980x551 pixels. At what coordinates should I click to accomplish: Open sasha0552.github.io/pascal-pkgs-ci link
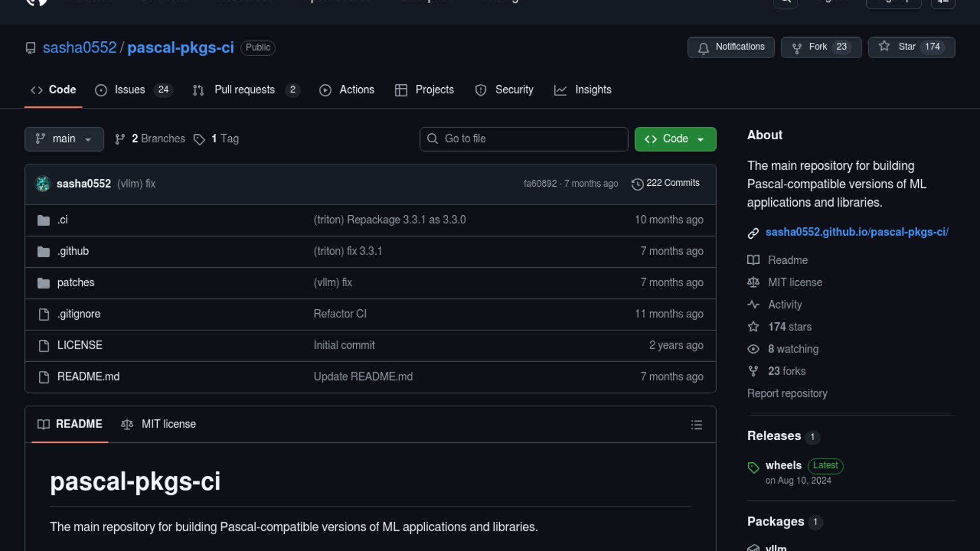pyautogui.click(x=856, y=232)
